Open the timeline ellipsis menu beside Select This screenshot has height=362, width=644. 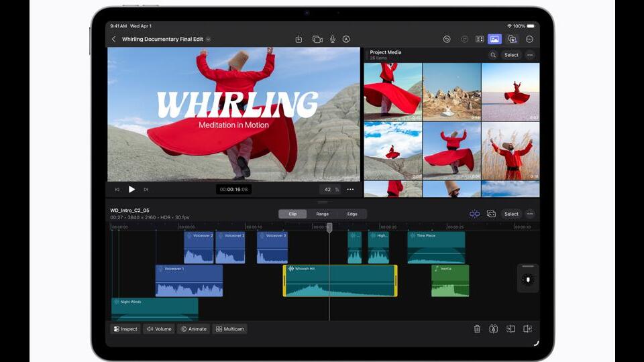tap(530, 214)
